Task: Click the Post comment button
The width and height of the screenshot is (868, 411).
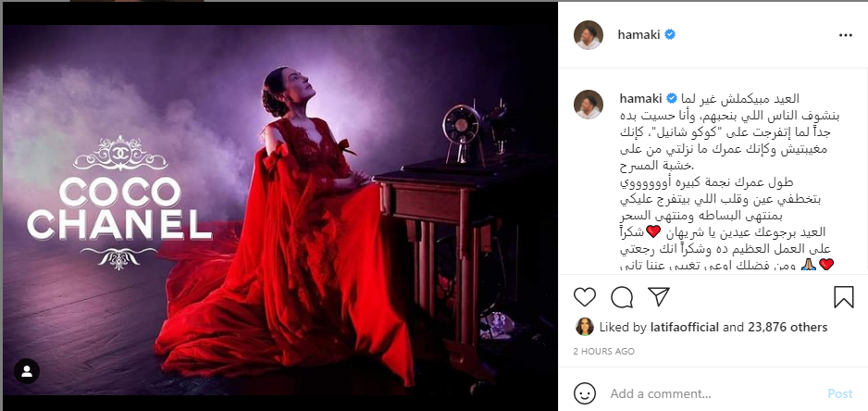Action: click(839, 393)
